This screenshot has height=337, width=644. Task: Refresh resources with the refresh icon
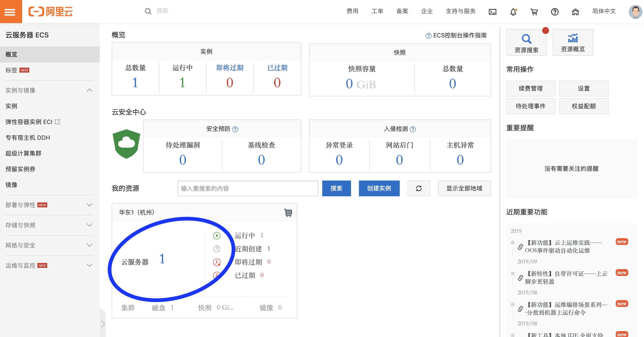(419, 188)
